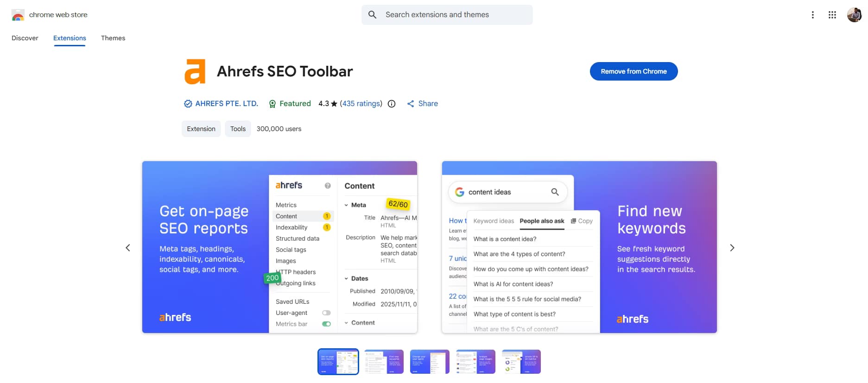The width and height of the screenshot is (868, 383).
Task: Select the fourth carousel thumbnail
Action: tap(475, 362)
